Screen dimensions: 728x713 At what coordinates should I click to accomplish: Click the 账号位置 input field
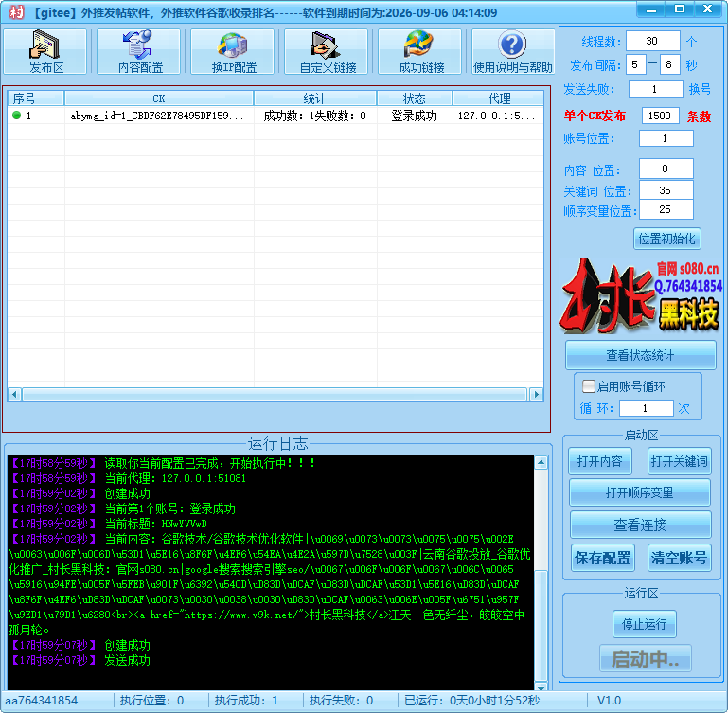(x=666, y=138)
